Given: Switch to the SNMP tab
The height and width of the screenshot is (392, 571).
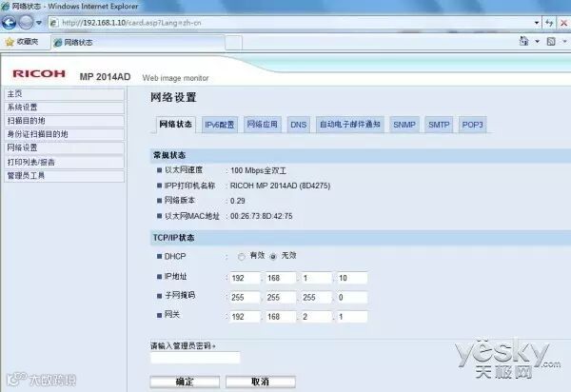Looking at the screenshot, I should (404, 125).
